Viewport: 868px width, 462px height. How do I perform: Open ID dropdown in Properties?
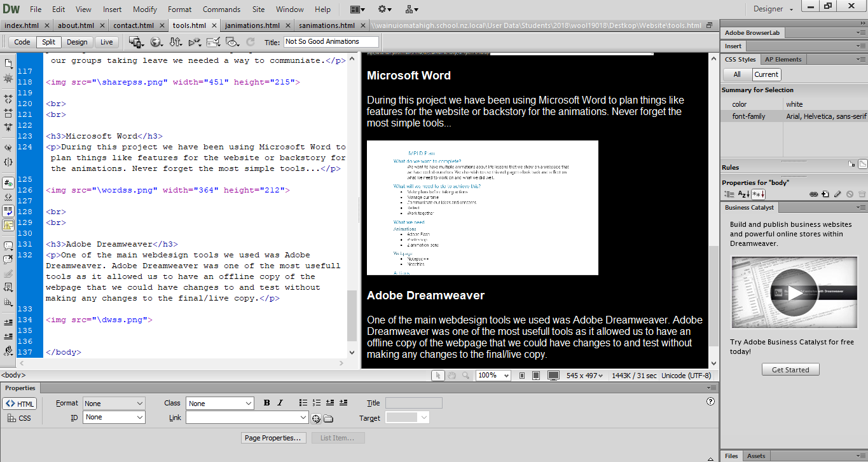point(114,418)
